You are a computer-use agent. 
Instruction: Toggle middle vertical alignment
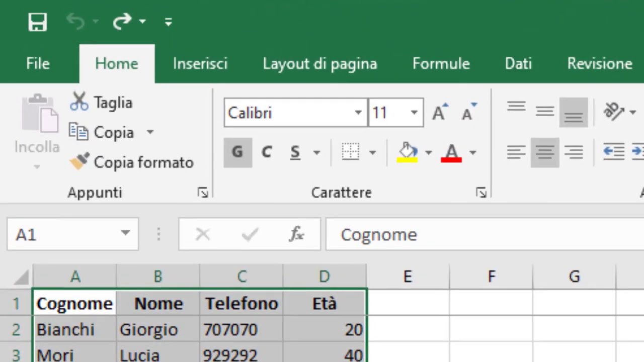[x=545, y=112]
